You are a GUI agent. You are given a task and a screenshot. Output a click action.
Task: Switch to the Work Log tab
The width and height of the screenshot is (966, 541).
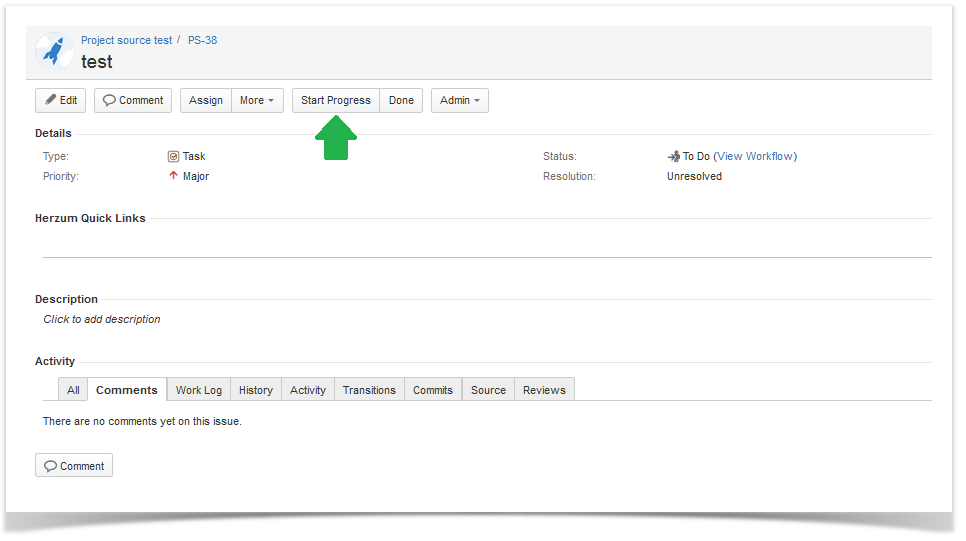tap(199, 390)
